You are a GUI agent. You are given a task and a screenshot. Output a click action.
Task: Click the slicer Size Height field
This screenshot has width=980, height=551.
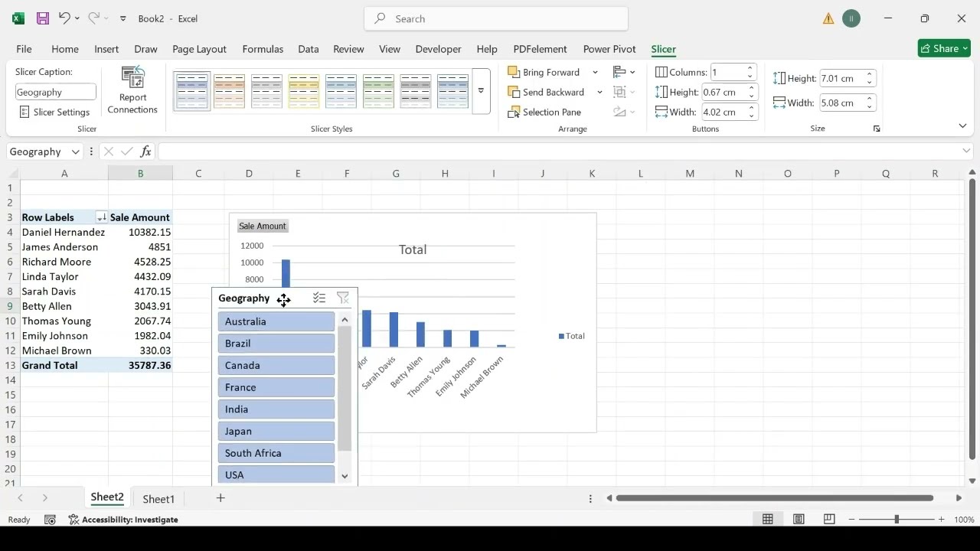click(841, 78)
